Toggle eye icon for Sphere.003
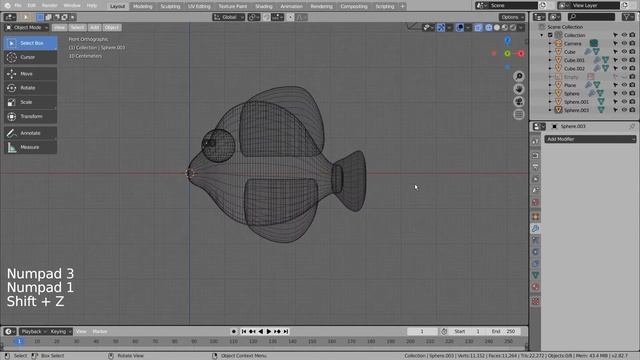The height and width of the screenshot is (360, 640). click(624, 110)
